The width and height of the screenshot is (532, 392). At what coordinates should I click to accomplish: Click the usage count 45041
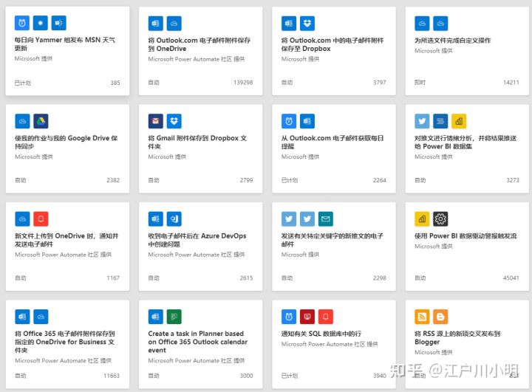tap(511, 278)
